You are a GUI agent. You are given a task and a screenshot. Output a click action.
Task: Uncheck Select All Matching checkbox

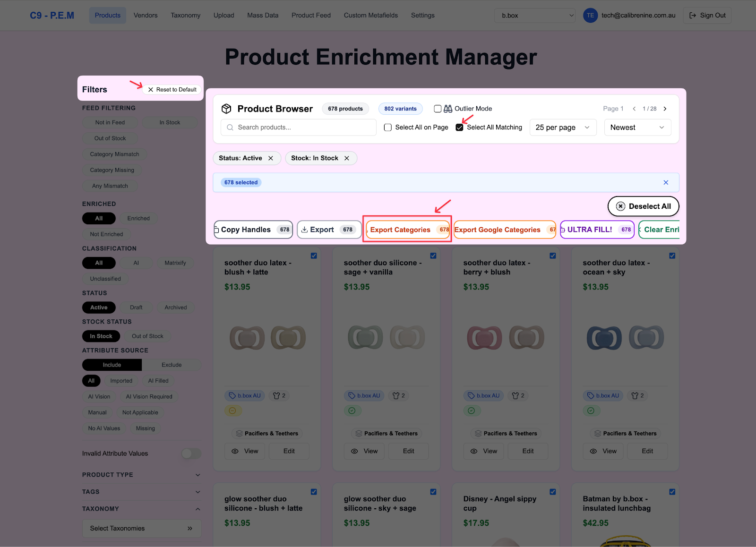tap(459, 128)
